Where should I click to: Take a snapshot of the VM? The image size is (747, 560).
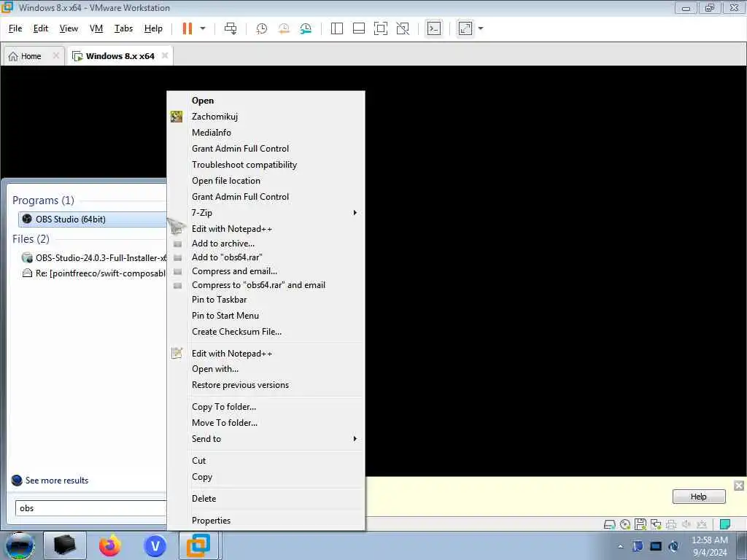tap(262, 28)
